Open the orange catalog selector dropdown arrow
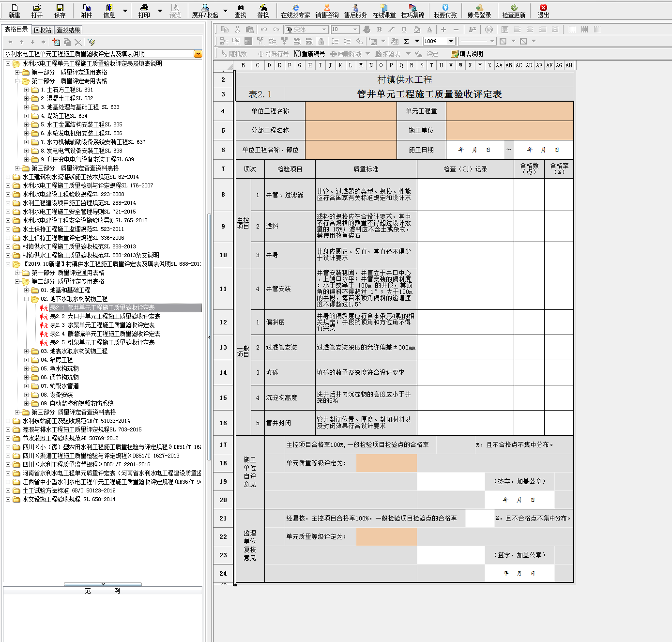The height and width of the screenshot is (642, 672). [x=198, y=54]
